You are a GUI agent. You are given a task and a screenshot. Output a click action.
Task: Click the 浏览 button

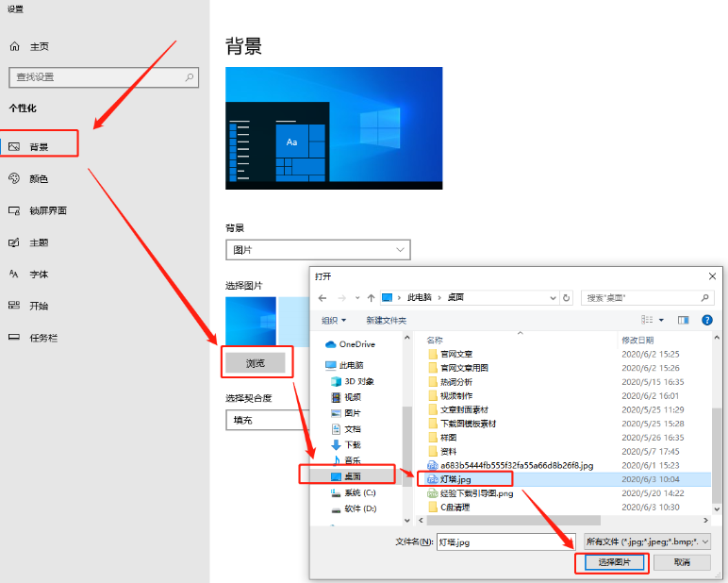coord(255,363)
